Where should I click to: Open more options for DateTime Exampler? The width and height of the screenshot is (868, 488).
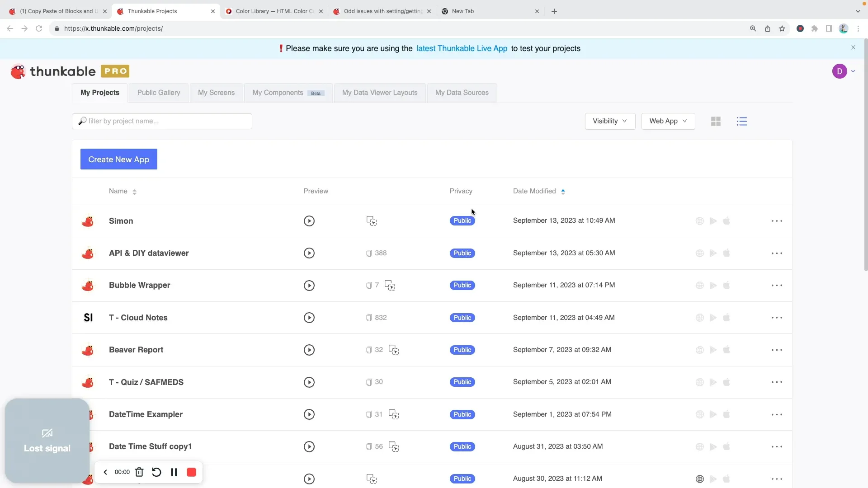(777, 414)
